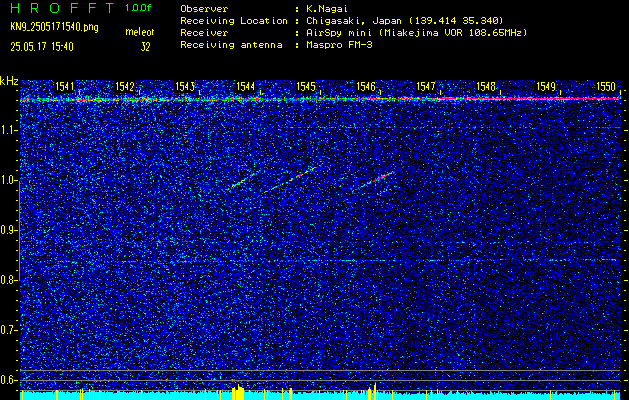The width and height of the screenshot is (629, 400).
Task: Click the 1546 time marker
Action: coord(366,86)
